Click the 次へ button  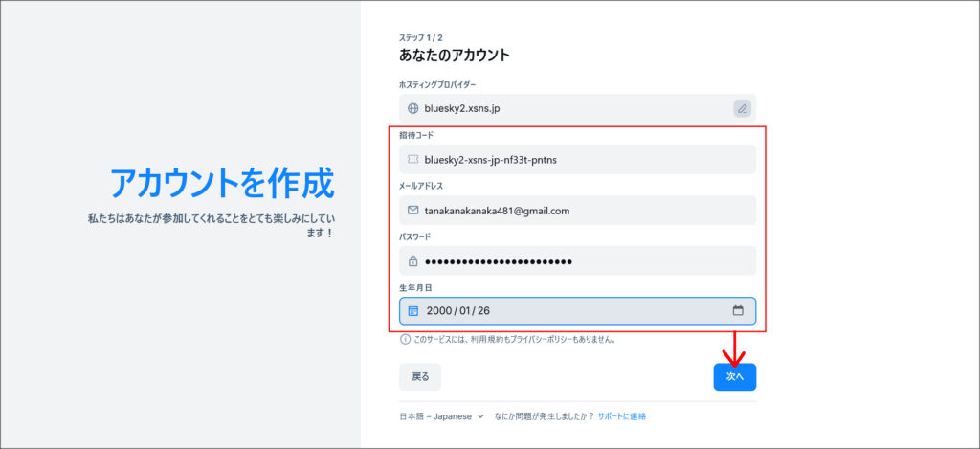pos(734,377)
